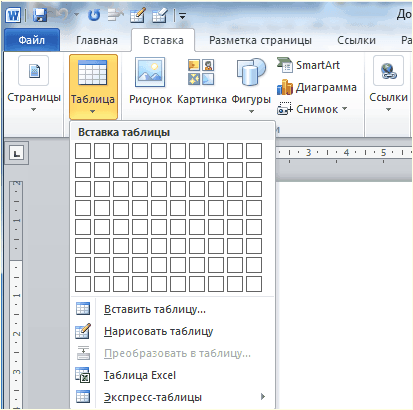Switch to the Главная ribbon tab
Image resolution: width=413 pixels, height=410 pixels.
(x=97, y=40)
